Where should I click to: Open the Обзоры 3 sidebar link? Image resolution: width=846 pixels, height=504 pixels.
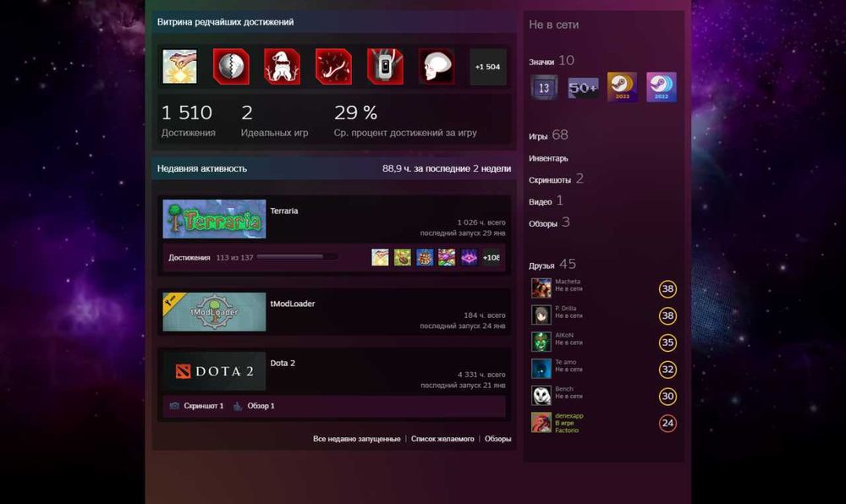click(549, 222)
